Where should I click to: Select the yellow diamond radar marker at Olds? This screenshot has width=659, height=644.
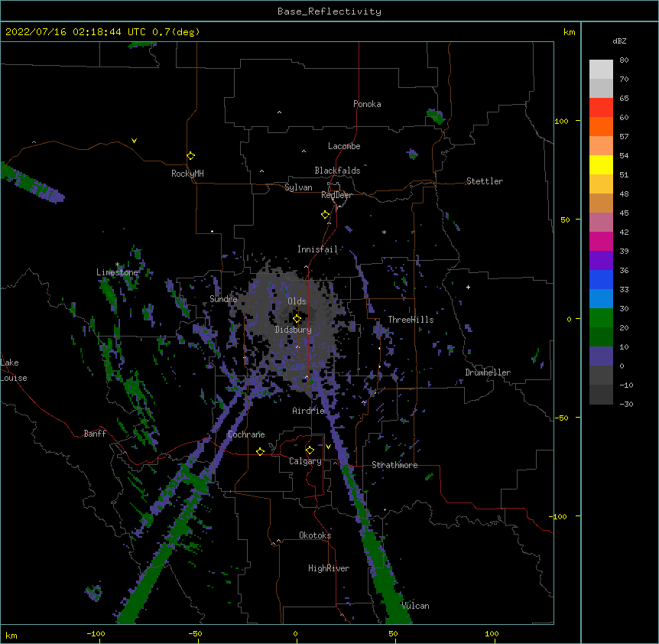(x=297, y=319)
